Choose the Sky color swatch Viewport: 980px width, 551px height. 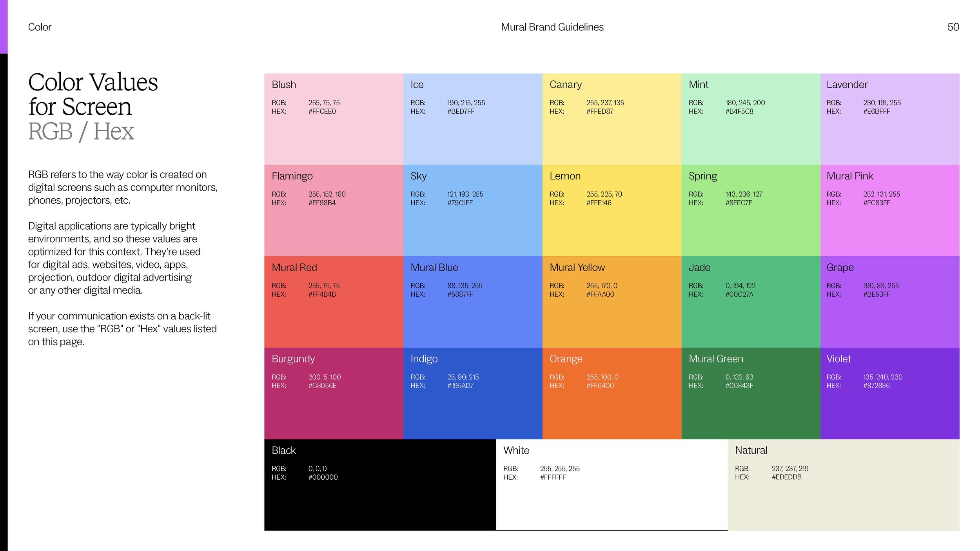[473, 210]
